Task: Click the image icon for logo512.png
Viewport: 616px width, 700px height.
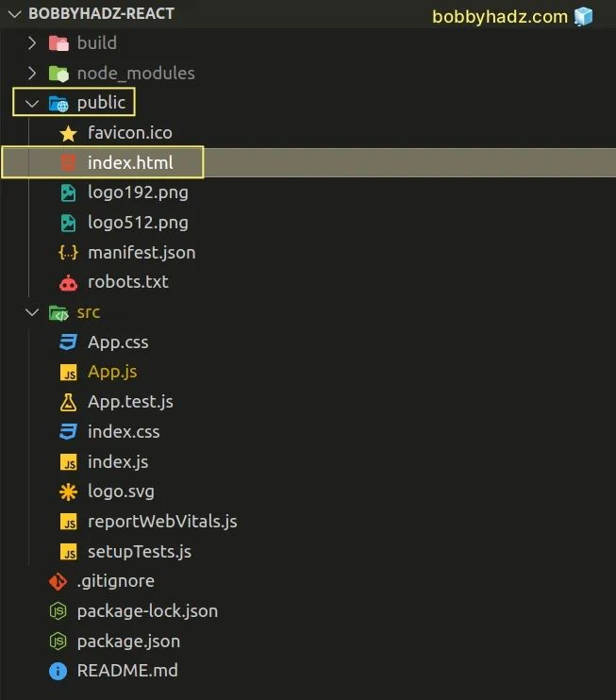Action: pos(68,223)
